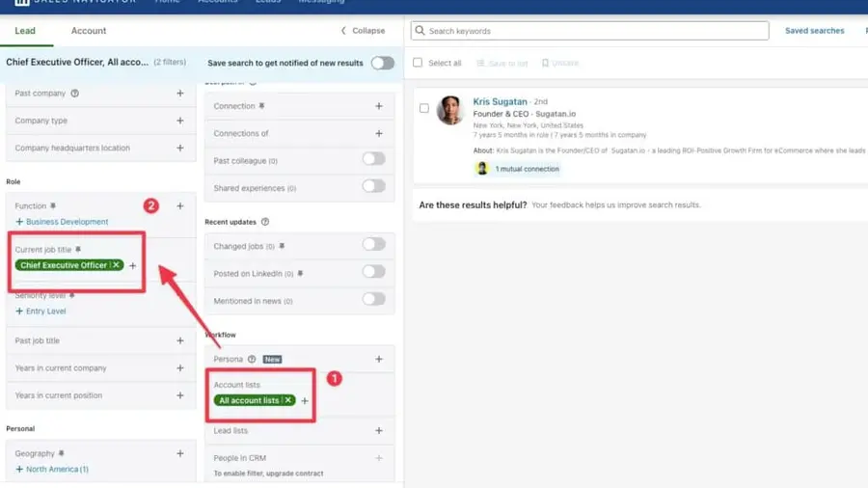Image resolution: width=868 pixels, height=488 pixels.
Task: Toggle save search notifications switch
Action: point(383,63)
